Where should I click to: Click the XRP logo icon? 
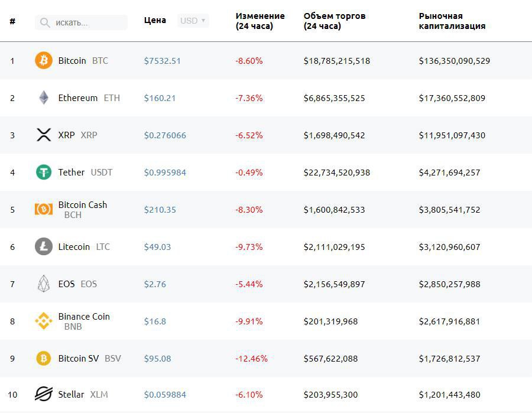pyautogui.click(x=44, y=135)
